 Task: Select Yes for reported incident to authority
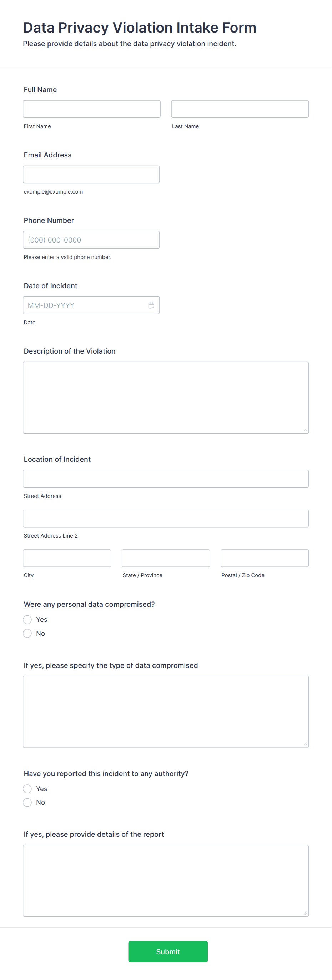pyautogui.click(x=27, y=789)
